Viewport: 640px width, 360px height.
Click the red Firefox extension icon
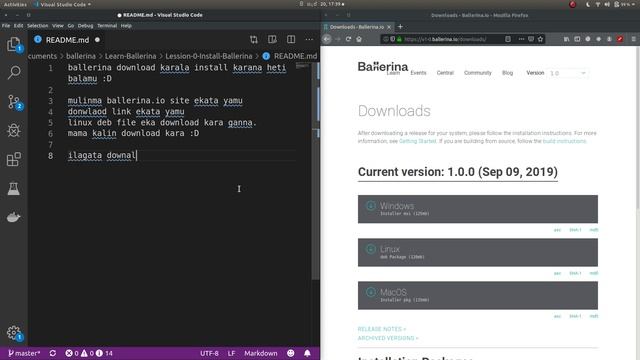point(620,39)
